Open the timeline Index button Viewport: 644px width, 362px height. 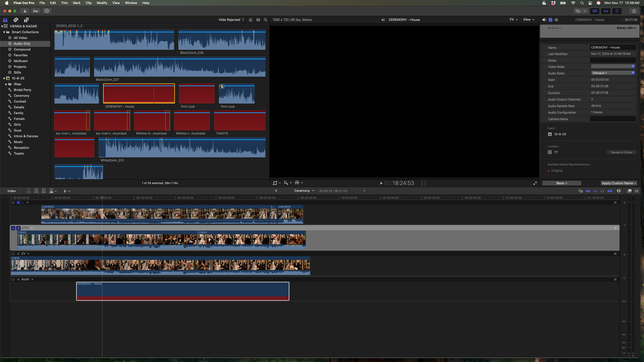[x=12, y=191]
